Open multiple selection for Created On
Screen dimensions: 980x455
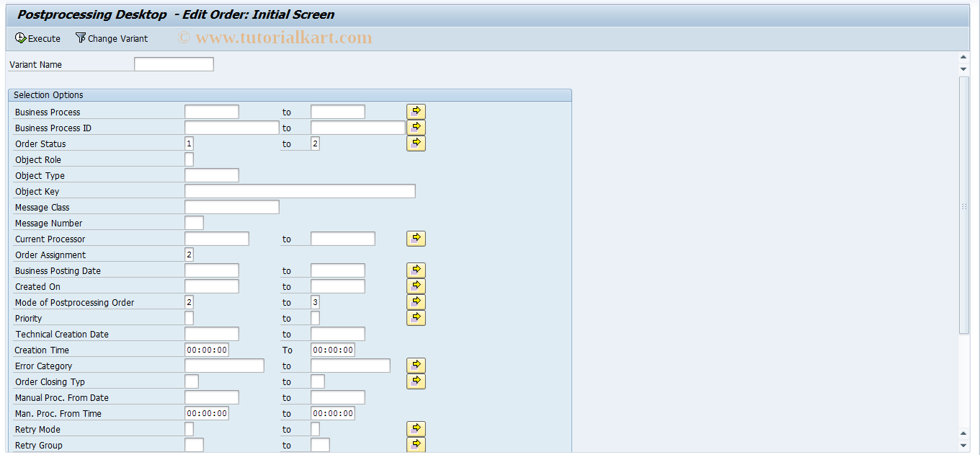416,286
